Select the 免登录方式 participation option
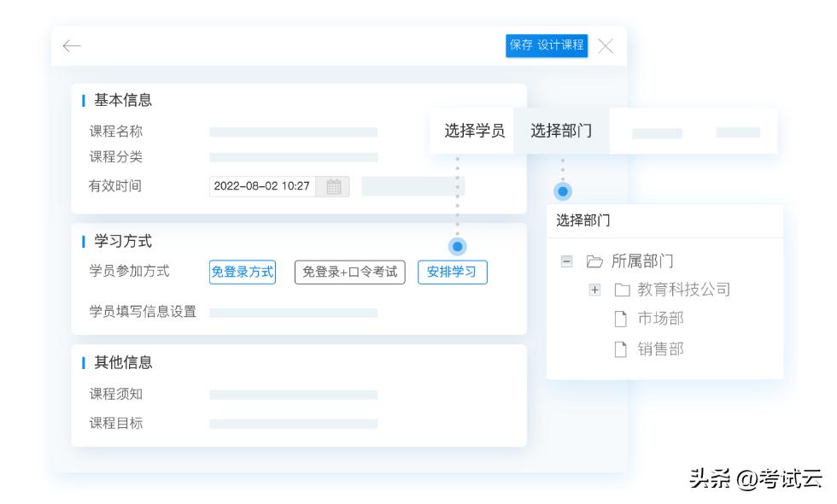Viewport: 837px width, 504px height. 244,272
